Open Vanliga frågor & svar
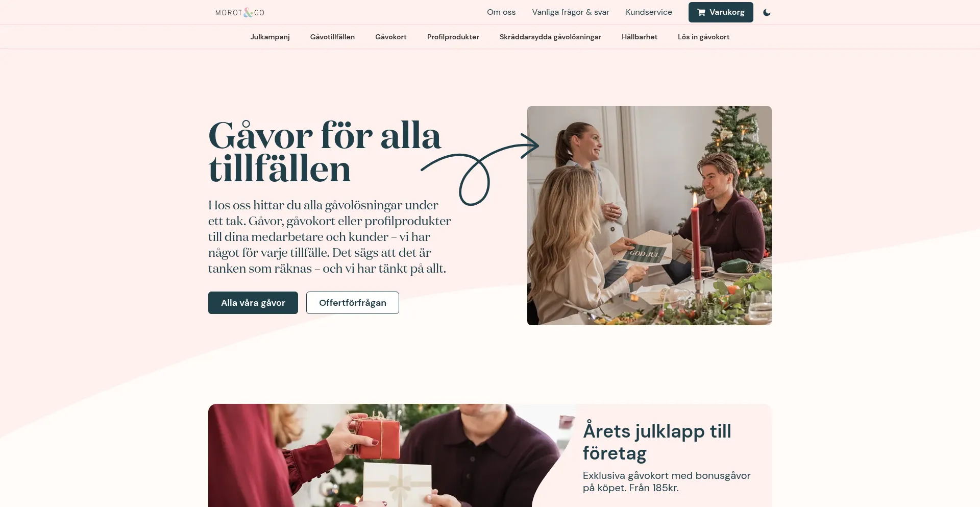 click(571, 12)
